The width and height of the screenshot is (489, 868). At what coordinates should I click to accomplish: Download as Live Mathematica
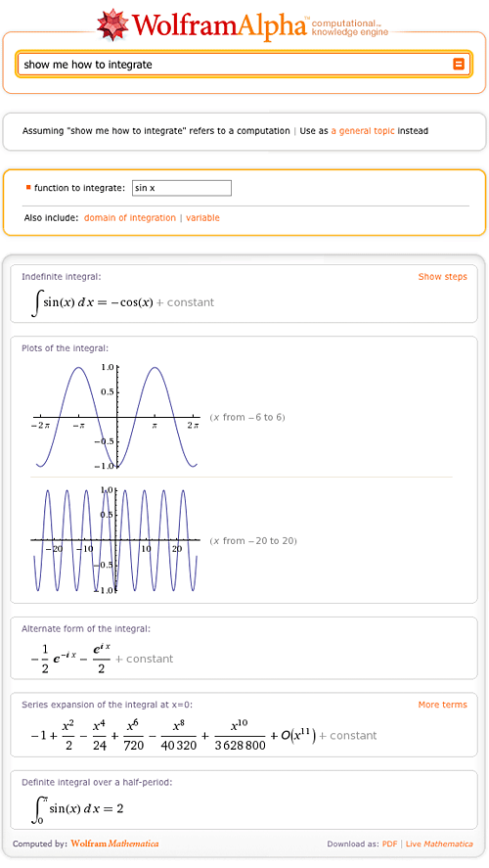pos(439,845)
